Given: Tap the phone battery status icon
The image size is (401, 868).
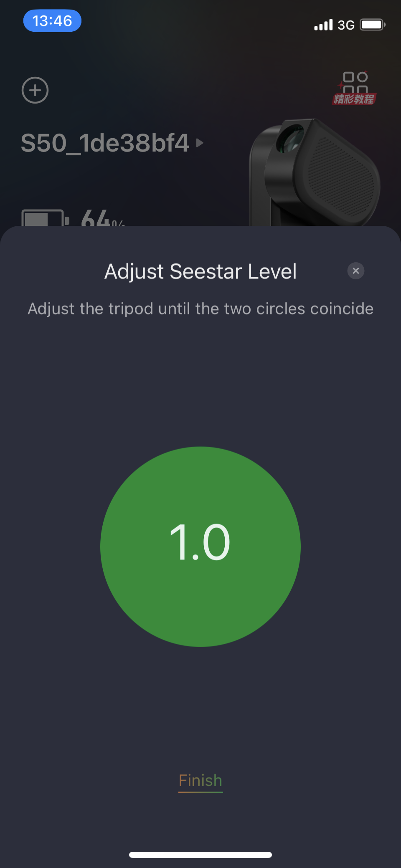Looking at the screenshot, I should tap(373, 25).
